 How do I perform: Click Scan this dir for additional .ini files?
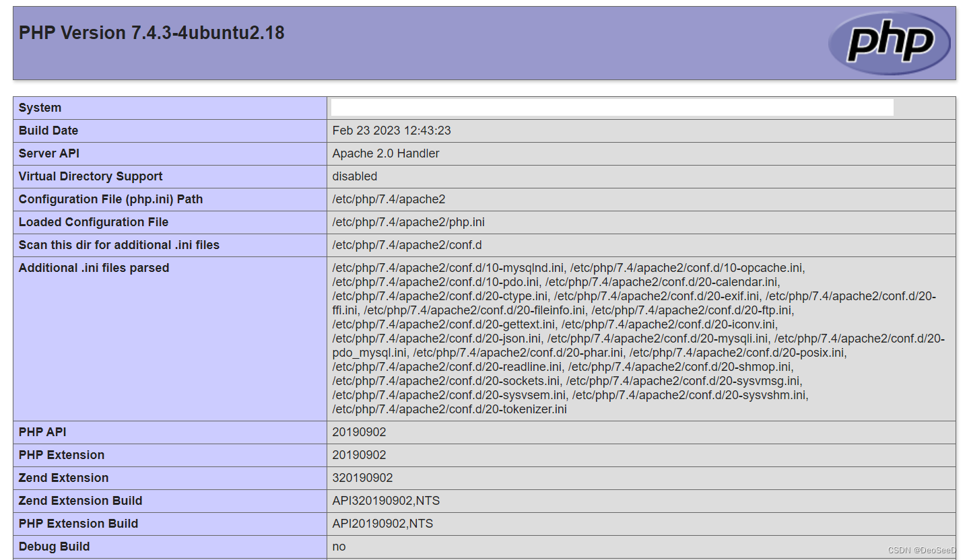[x=119, y=245]
